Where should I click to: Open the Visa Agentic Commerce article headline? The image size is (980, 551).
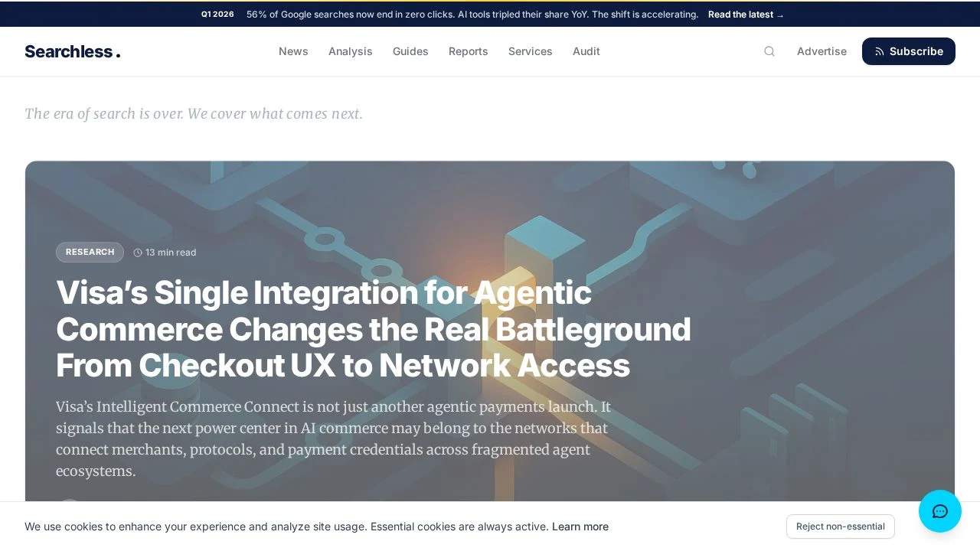pyautogui.click(x=373, y=329)
